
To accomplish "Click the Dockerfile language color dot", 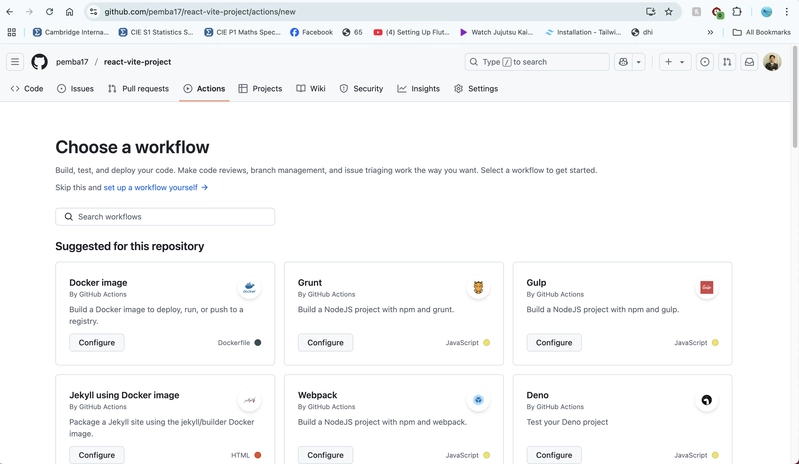I will [x=258, y=343].
